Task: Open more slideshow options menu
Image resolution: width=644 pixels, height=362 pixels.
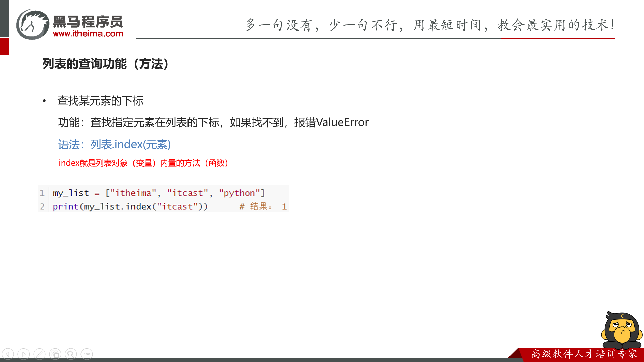Action: [87, 354]
